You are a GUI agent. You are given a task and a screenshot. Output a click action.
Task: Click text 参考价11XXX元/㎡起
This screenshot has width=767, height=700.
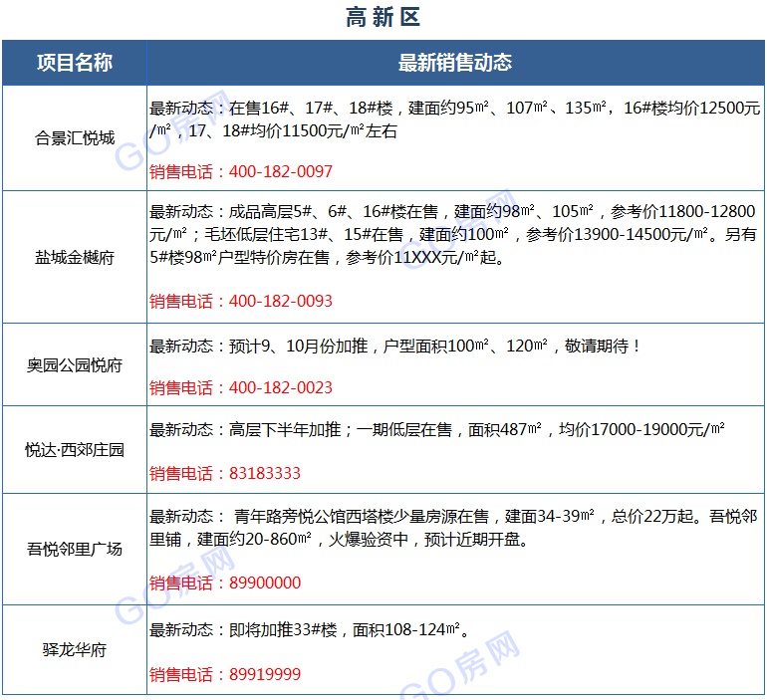click(x=421, y=258)
